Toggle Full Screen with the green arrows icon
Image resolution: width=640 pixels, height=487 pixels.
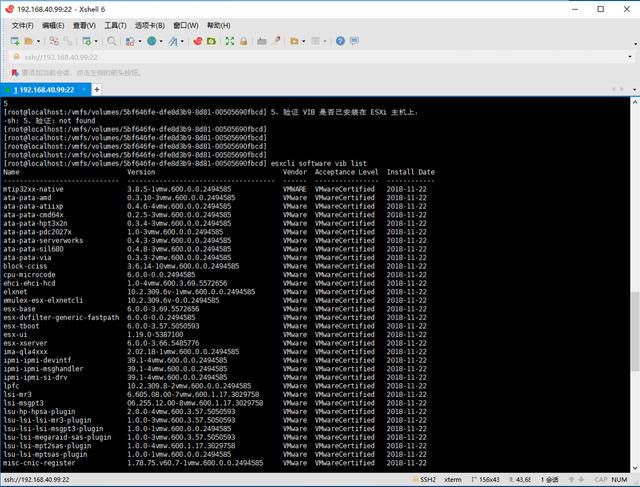pyautogui.click(x=230, y=41)
